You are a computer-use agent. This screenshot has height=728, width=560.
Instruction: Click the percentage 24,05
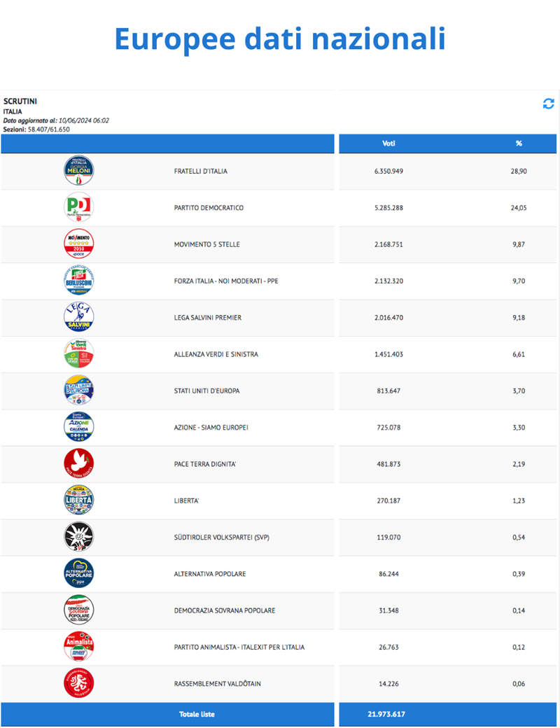[x=519, y=208]
